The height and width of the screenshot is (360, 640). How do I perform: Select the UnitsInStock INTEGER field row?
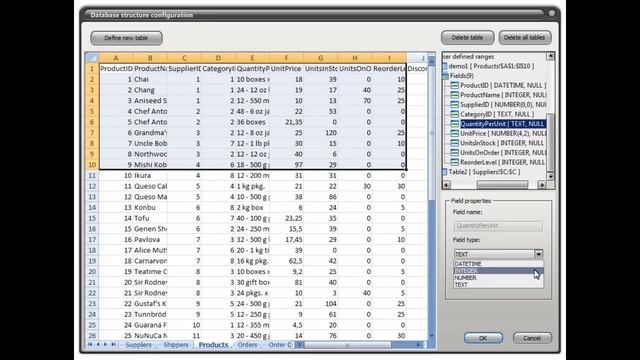point(502,143)
